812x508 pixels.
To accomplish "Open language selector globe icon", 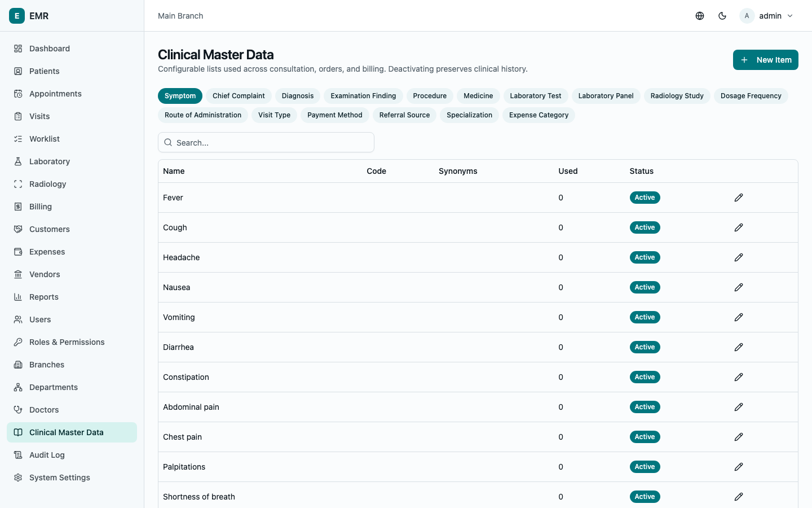I will (700, 16).
